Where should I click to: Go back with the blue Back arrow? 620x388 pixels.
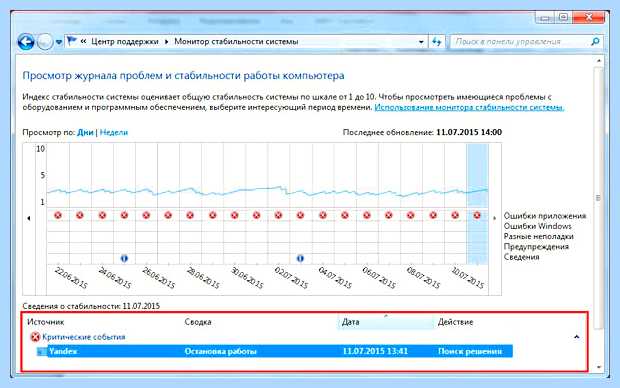(x=26, y=42)
